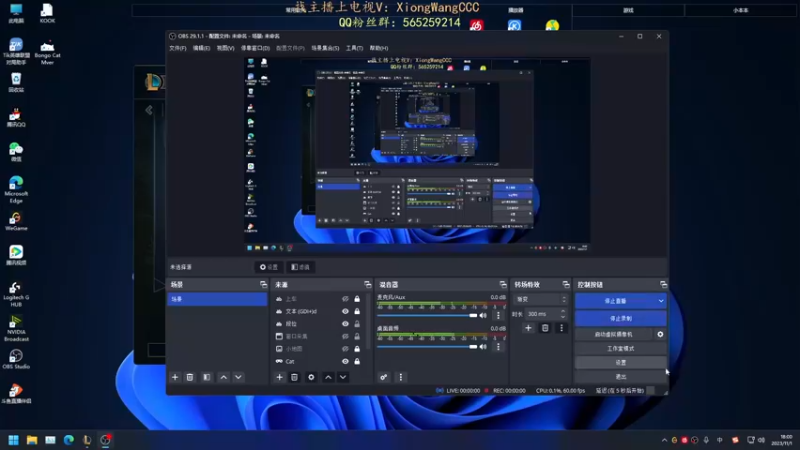Undock the Scenes panel
Viewport: 800px width, 450px height.
[263, 284]
